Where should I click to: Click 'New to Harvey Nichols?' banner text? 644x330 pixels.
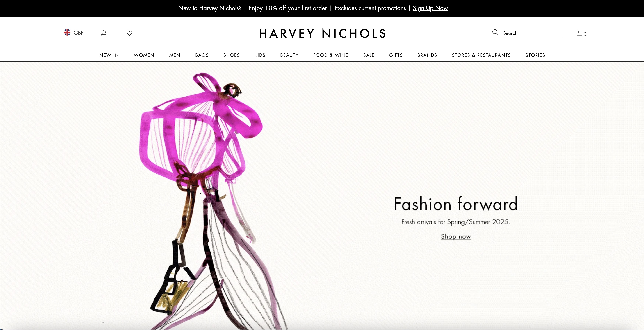pos(210,8)
